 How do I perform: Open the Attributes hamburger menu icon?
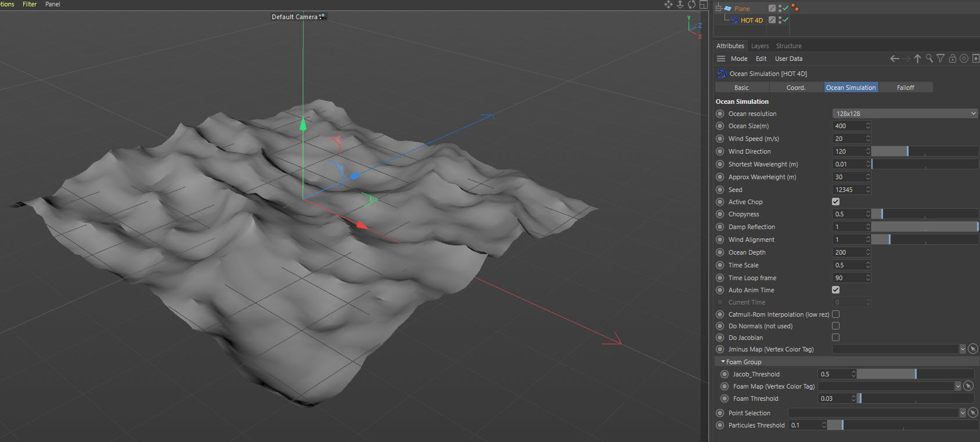coord(721,59)
